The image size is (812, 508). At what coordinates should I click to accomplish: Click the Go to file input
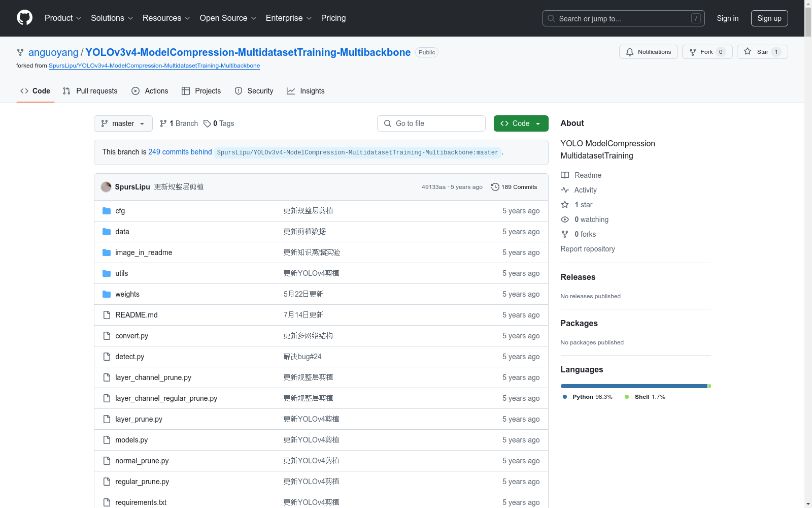(x=431, y=123)
